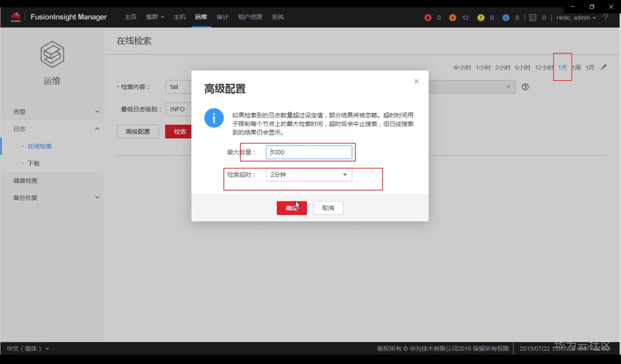
Task: Open the 审计 menu item
Action: (222, 17)
